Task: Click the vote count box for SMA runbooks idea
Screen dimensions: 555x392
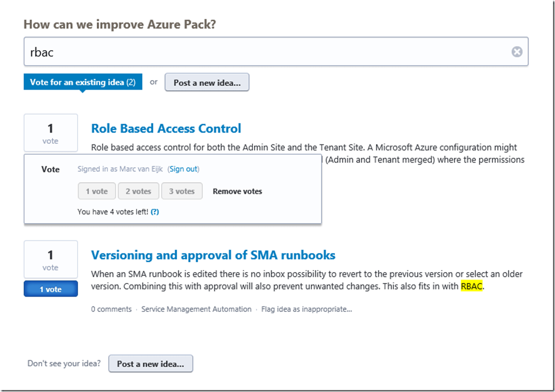Action: tap(51, 259)
